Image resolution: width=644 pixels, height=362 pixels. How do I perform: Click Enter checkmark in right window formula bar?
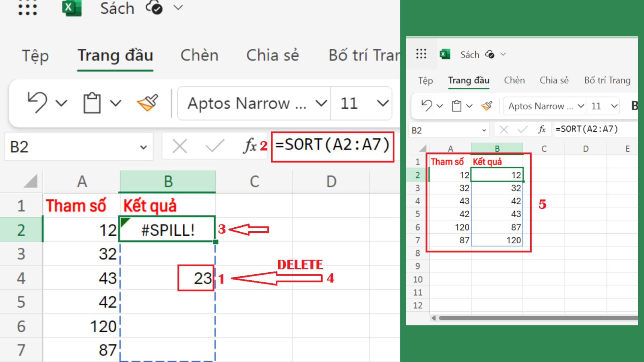coord(522,130)
